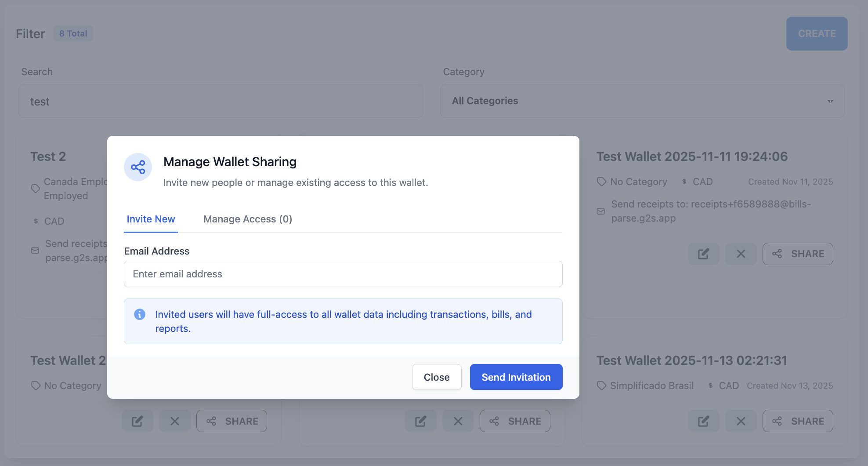Click the envelope icon beside Send receipts
Viewport: 868px width, 466px height.
(601, 211)
